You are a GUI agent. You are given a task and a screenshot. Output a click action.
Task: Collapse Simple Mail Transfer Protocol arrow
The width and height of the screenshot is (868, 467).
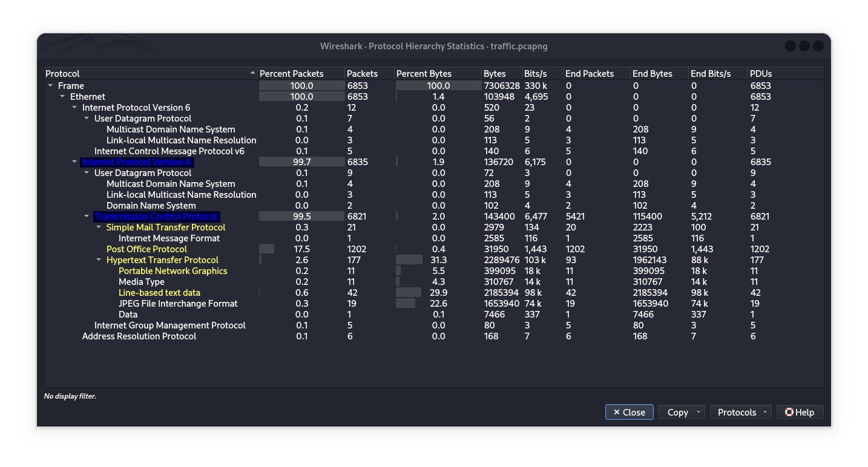point(99,227)
